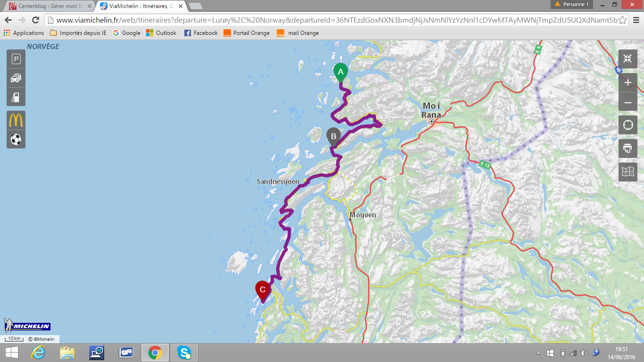
Task: Close the ViaMichelin browser tab
Action: point(180,6)
